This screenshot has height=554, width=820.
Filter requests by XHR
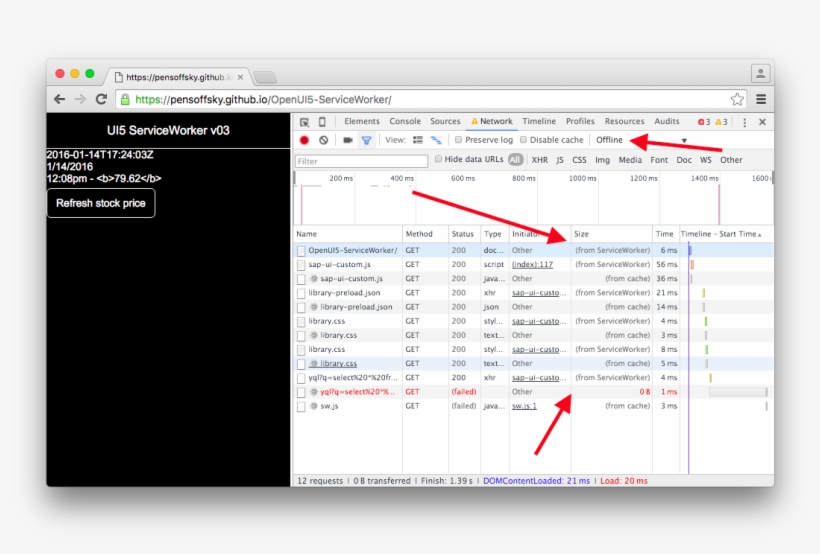(x=540, y=160)
